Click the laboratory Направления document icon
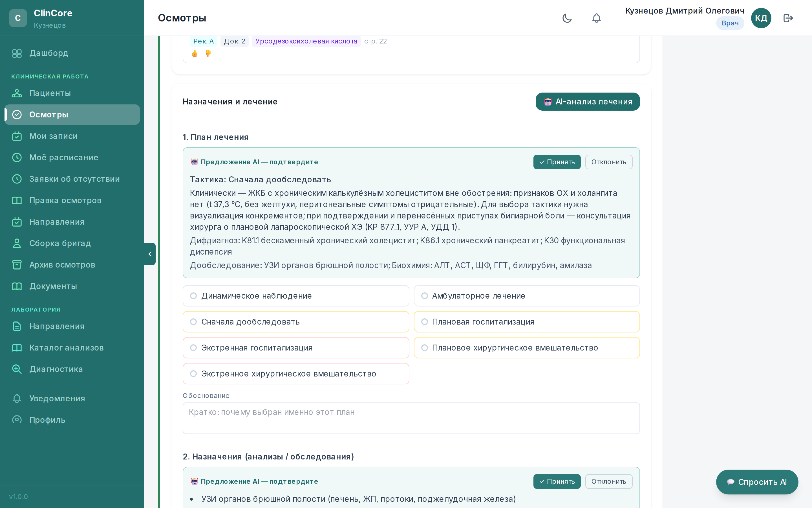 [x=17, y=327]
